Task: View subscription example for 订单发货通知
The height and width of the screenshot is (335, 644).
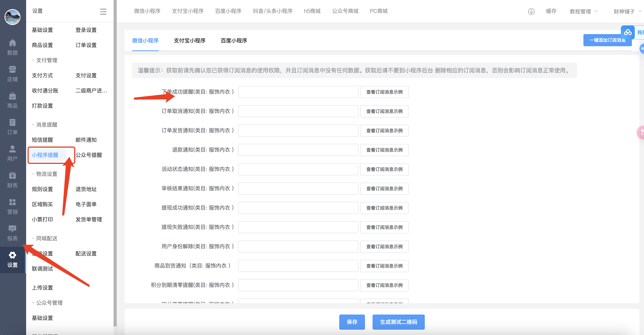Action: (384, 131)
